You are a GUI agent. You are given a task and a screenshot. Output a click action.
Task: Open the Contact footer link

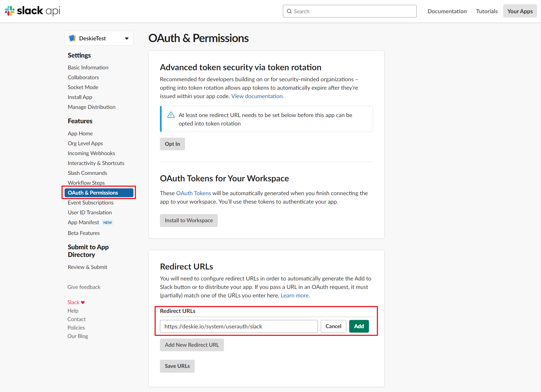tap(76, 319)
